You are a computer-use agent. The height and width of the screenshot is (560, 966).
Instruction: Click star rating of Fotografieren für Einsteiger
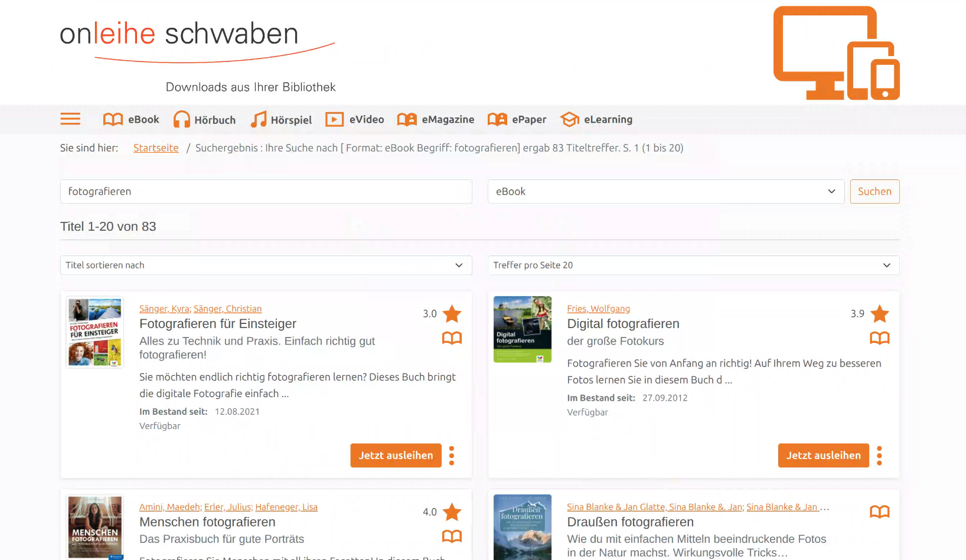click(452, 314)
